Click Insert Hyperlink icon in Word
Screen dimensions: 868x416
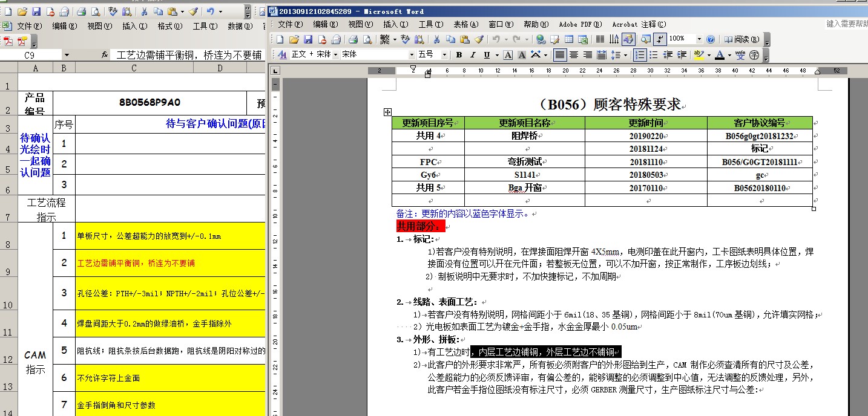tap(540, 39)
